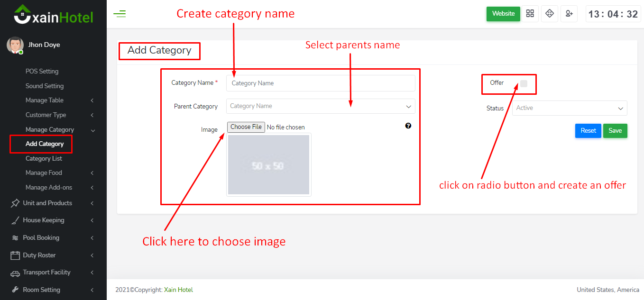Screen dimensions: 644x300
Task: Open POS Setting in sidebar
Action: tap(42, 72)
